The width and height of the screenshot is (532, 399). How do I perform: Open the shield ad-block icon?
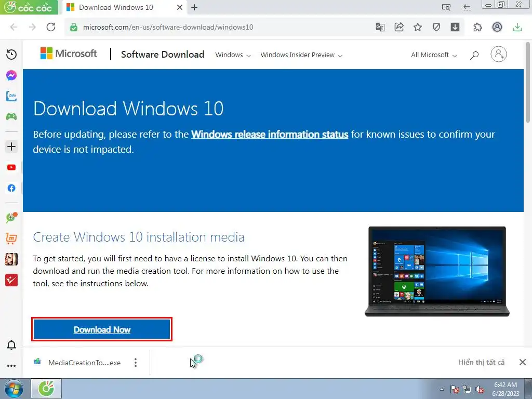tap(436, 27)
